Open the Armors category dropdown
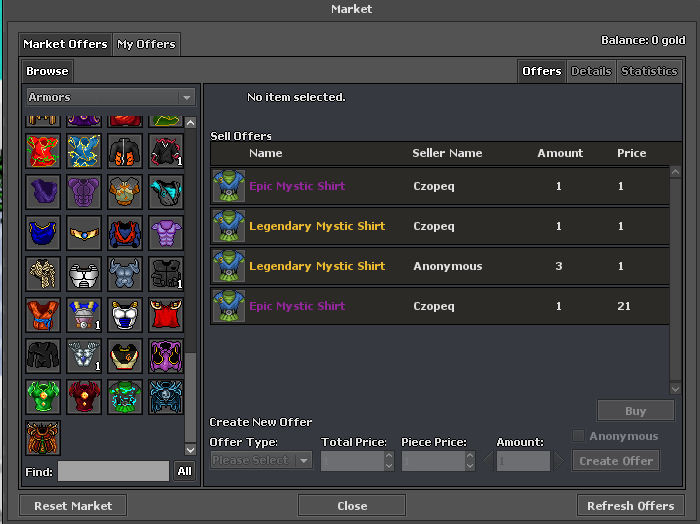This screenshot has height=524, width=700. 110,97
